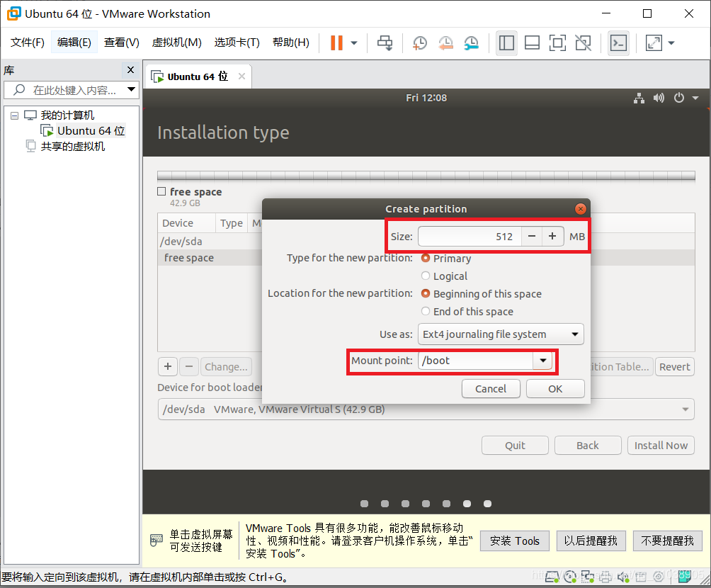The height and width of the screenshot is (588, 711).
Task: Click Cancel in Create partition dialog
Action: 491,389
